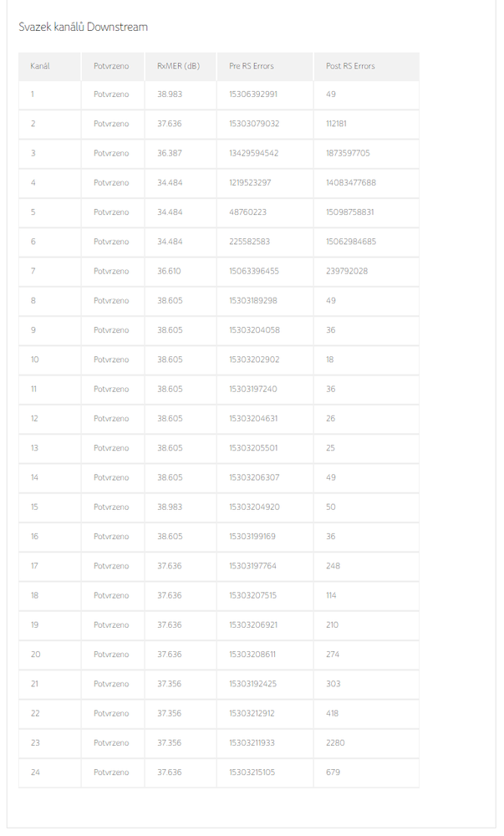
Task: Click Post RS Errors value 112181
Action: 336,124
